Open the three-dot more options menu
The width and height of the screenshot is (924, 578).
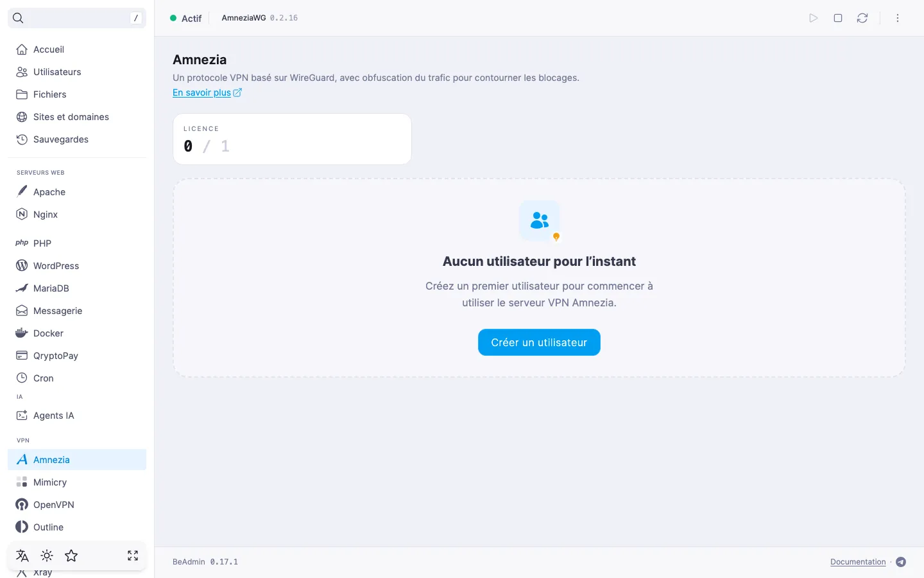pyautogui.click(x=898, y=18)
